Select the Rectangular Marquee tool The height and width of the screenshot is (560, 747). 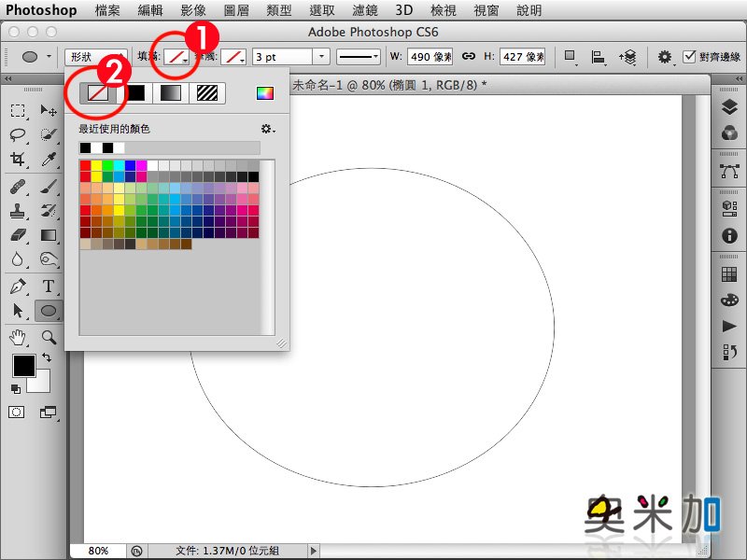point(18,111)
